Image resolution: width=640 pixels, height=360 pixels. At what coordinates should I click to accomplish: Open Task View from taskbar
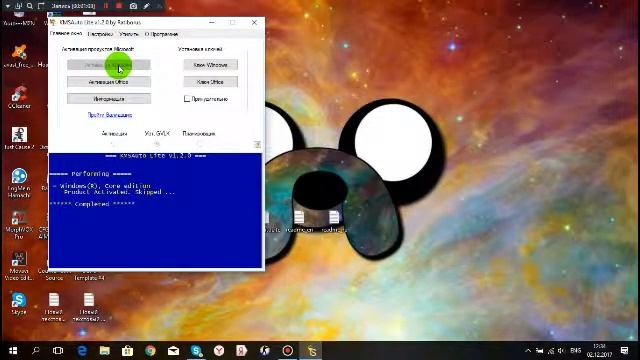(x=58, y=351)
